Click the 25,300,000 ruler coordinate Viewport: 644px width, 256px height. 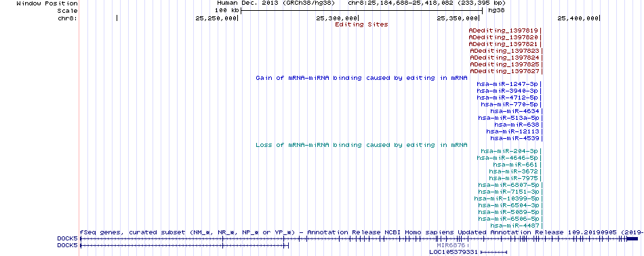point(337,18)
